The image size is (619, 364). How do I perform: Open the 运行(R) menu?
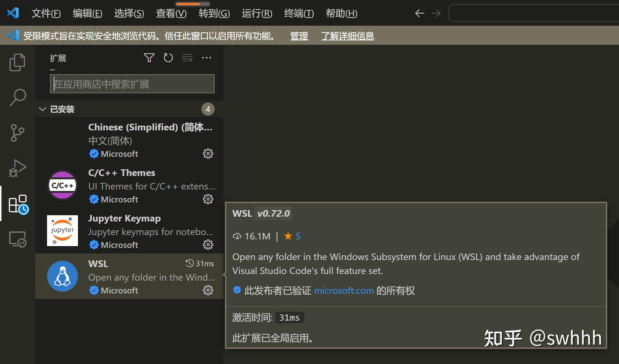257,14
